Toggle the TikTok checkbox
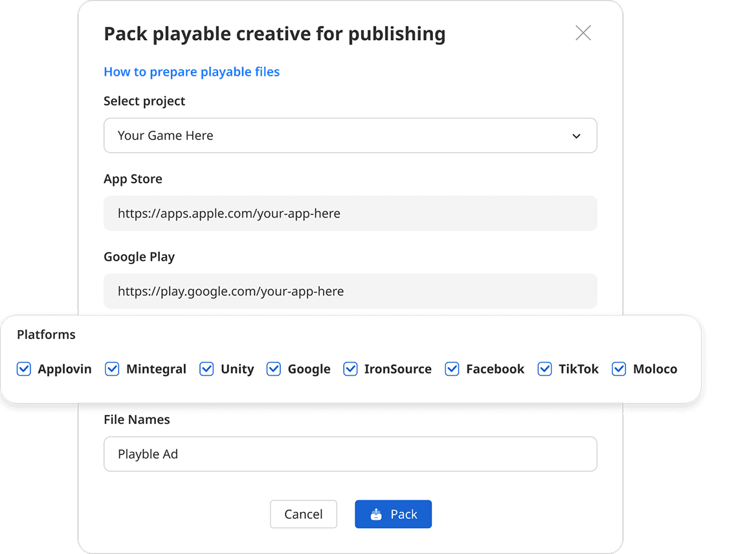 tap(545, 369)
